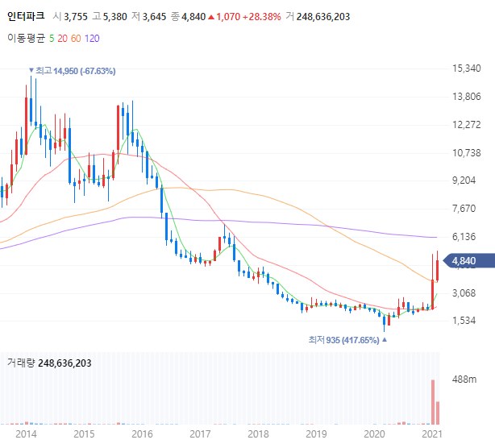Click the 7,670 price axis label
Screen dimensions: 495x448
[x=464, y=209]
